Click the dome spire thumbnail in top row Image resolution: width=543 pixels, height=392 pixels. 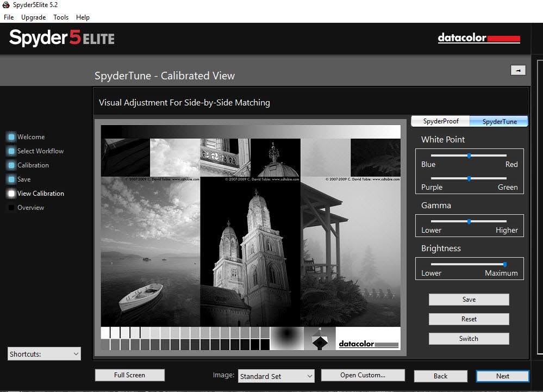(x=276, y=158)
